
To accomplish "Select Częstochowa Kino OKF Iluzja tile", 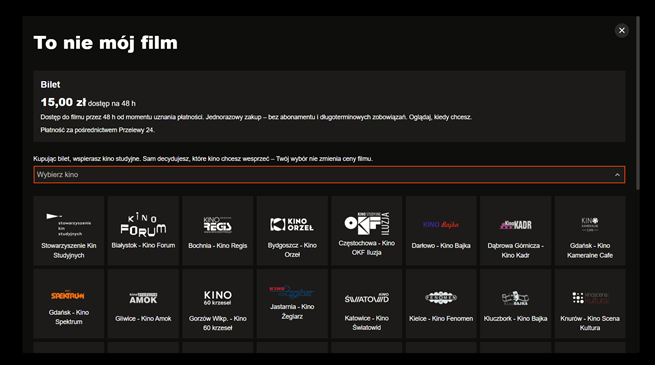I will pyautogui.click(x=367, y=231).
